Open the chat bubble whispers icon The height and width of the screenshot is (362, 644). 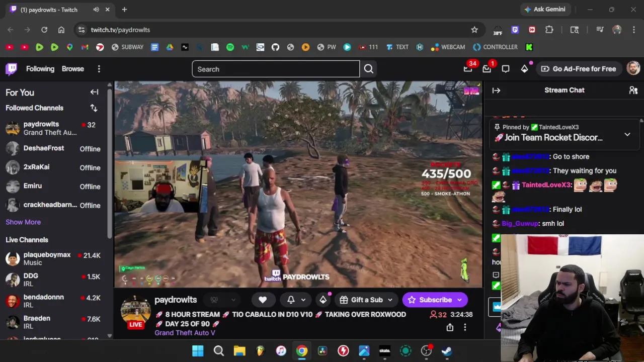506,69
